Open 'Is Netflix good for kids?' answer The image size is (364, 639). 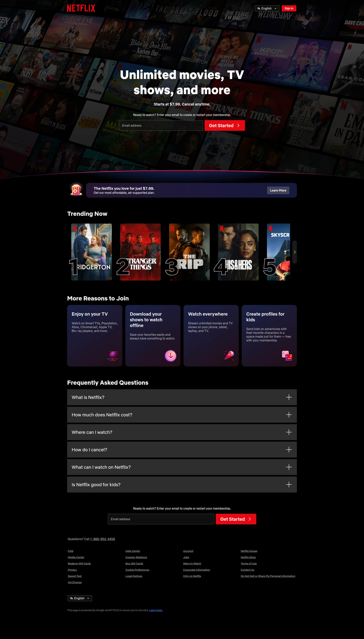point(182,484)
